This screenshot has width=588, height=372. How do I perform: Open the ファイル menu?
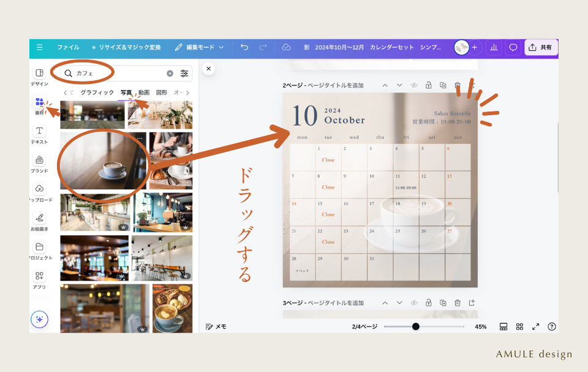click(68, 47)
